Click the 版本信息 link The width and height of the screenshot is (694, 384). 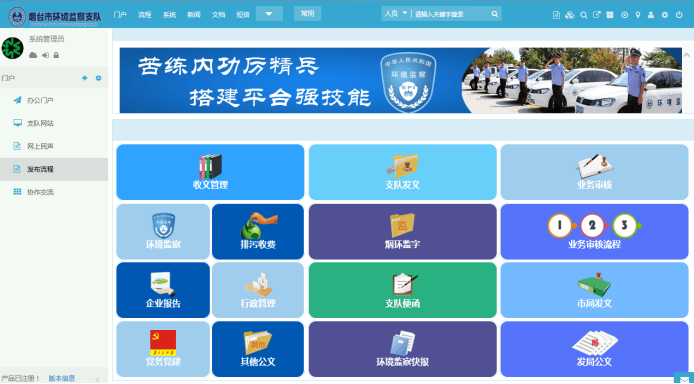coord(62,378)
